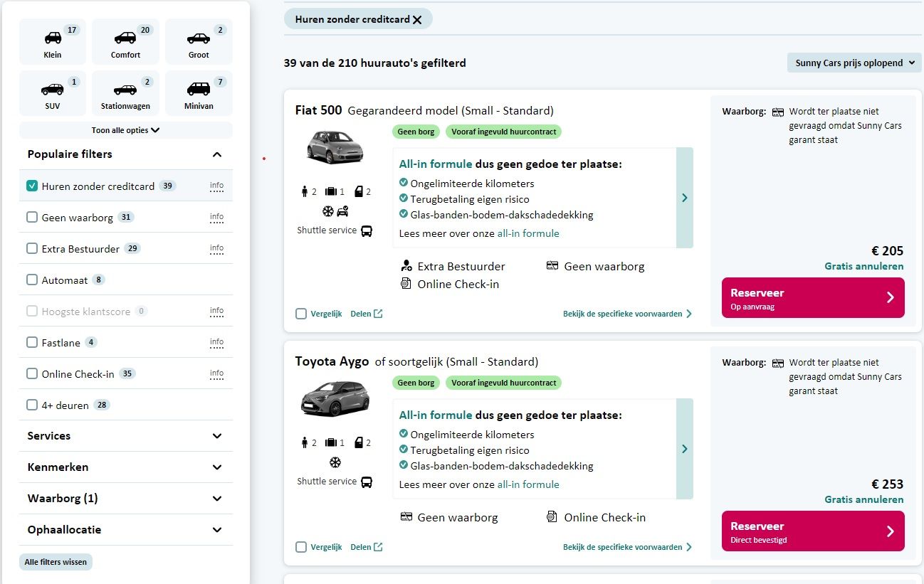Click the Waarborg card icon in Fiat 500 panel
Viewport: 924px width, 584px height.
pos(778,112)
